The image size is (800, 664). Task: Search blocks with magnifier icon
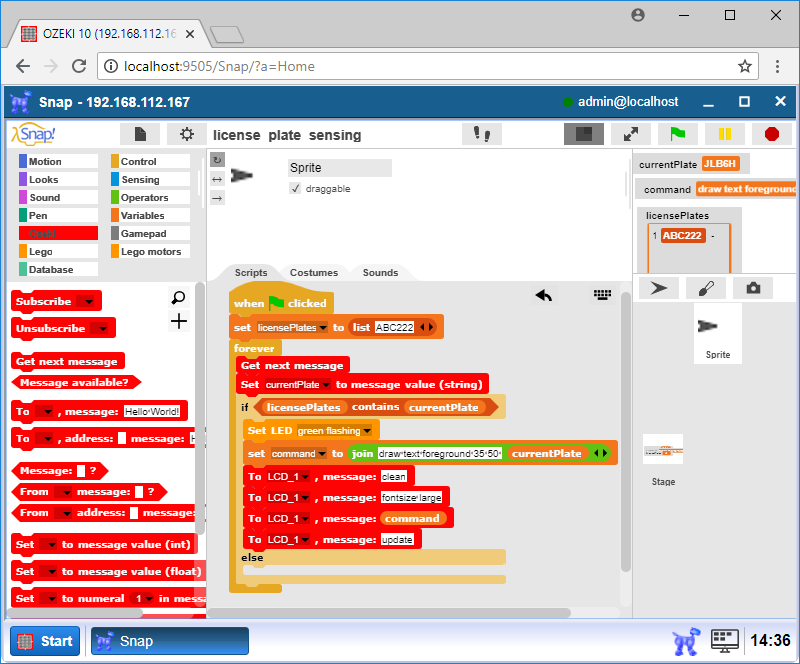(179, 297)
